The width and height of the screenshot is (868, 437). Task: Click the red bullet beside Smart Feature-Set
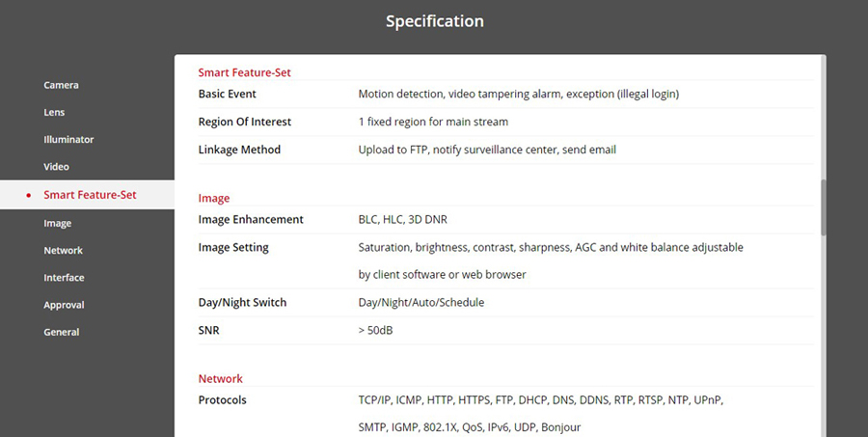tap(29, 195)
